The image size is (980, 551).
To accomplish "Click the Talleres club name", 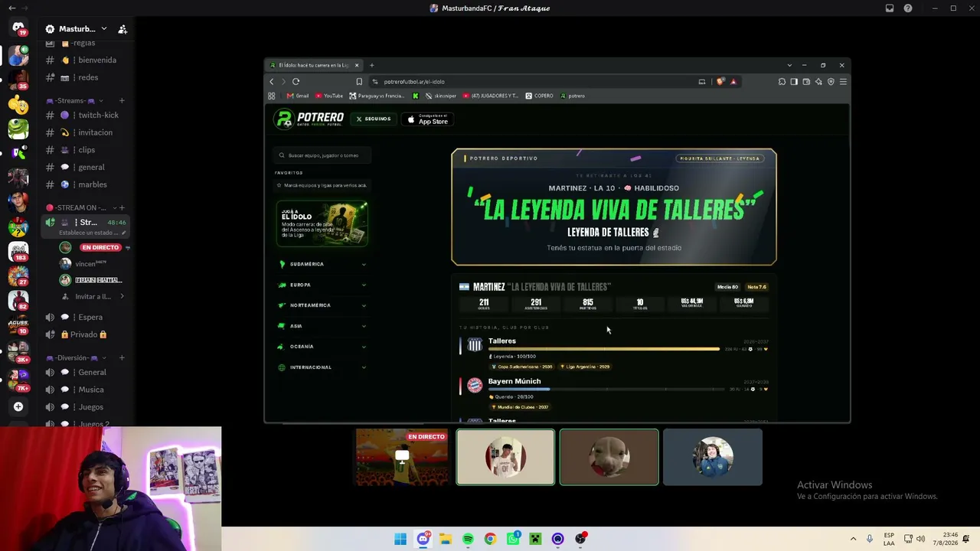I will click(502, 341).
